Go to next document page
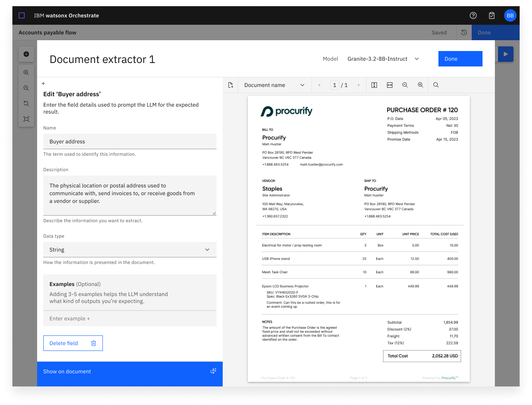This screenshot has width=532, height=405. [359, 85]
